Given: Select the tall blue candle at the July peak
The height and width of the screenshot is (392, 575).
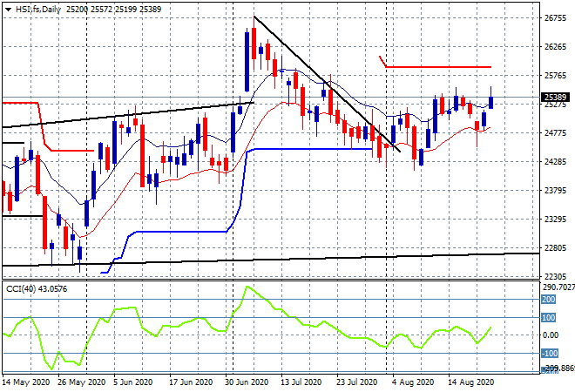Looking at the screenshot, I should (x=247, y=62).
